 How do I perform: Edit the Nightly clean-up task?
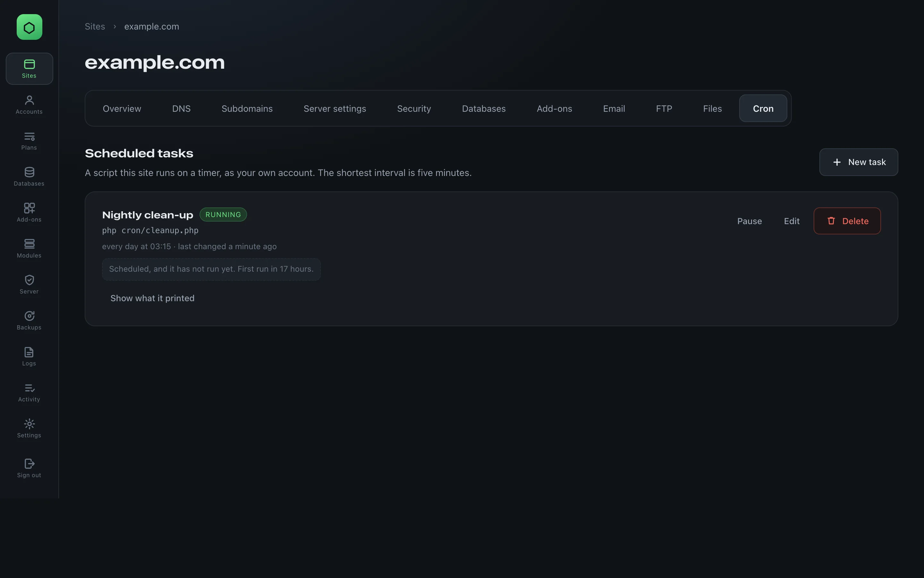click(x=791, y=221)
